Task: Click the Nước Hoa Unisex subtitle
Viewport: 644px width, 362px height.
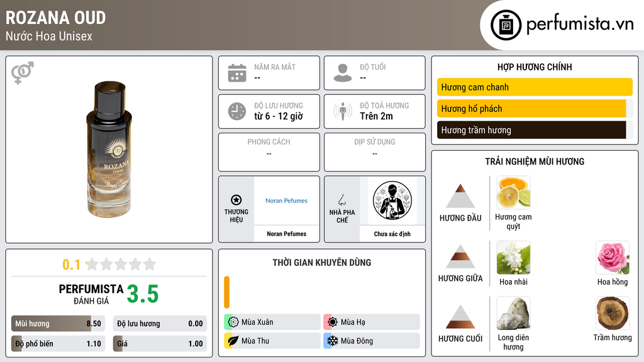Action: click(49, 36)
